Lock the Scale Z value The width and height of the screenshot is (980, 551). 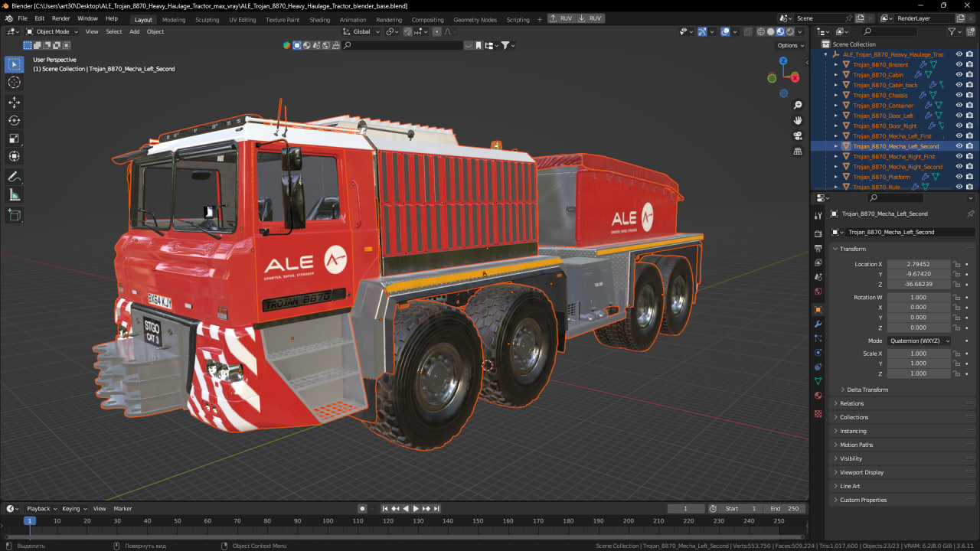(956, 373)
